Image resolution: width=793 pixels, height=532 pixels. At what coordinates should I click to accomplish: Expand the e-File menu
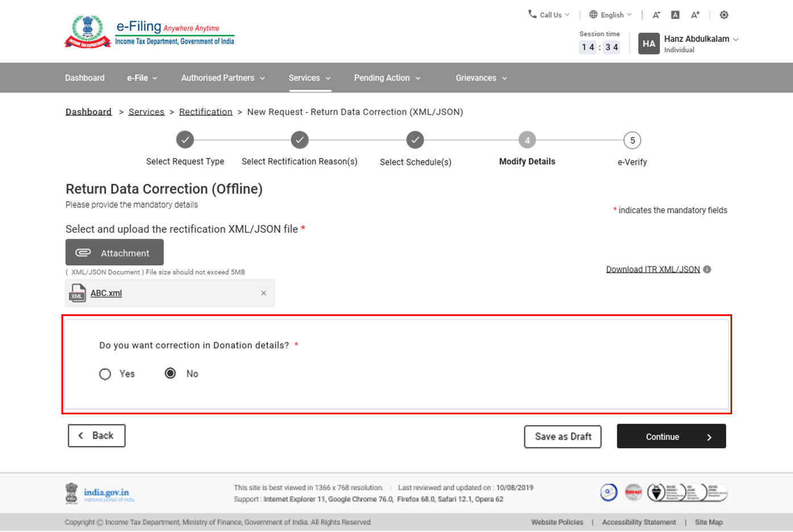tap(142, 78)
